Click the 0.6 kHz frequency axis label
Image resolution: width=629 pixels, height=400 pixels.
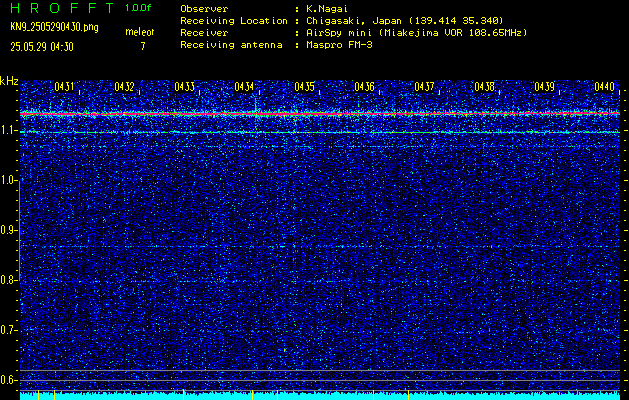7,380
